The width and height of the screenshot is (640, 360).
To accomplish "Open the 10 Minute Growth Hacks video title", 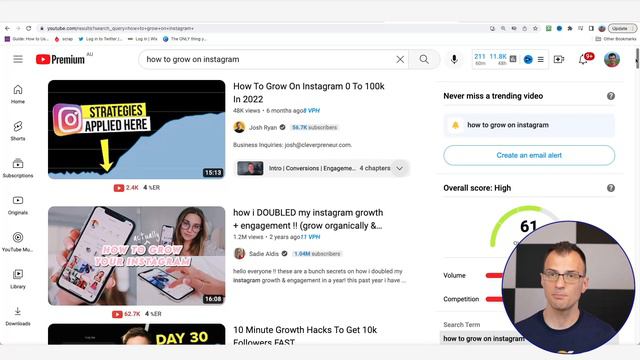I will [x=305, y=336].
